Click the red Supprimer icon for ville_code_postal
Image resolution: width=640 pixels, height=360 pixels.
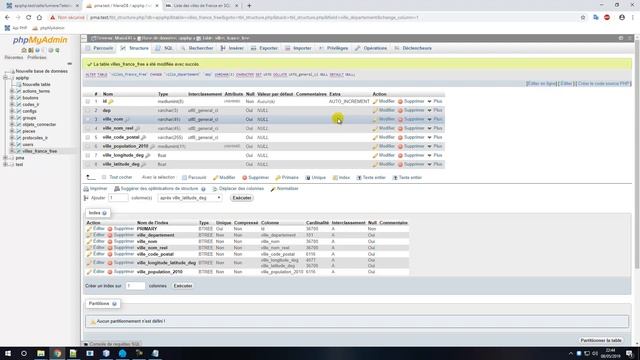click(x=400, y=137)
